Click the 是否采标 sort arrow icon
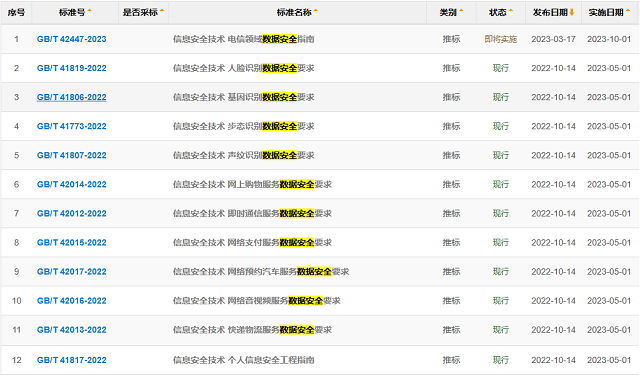640x376 pixels. (162, 11)
